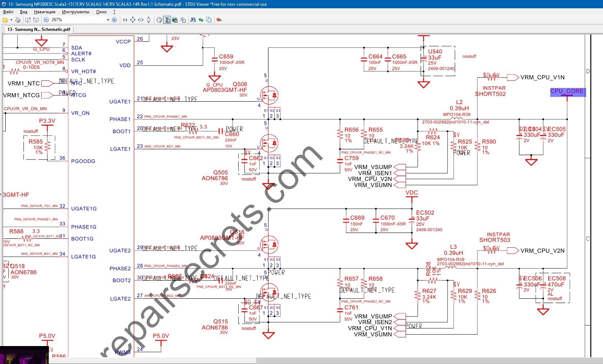The image size is (603, 364).
Task: Click the binoculars Search icon
Action: (193, 20)
